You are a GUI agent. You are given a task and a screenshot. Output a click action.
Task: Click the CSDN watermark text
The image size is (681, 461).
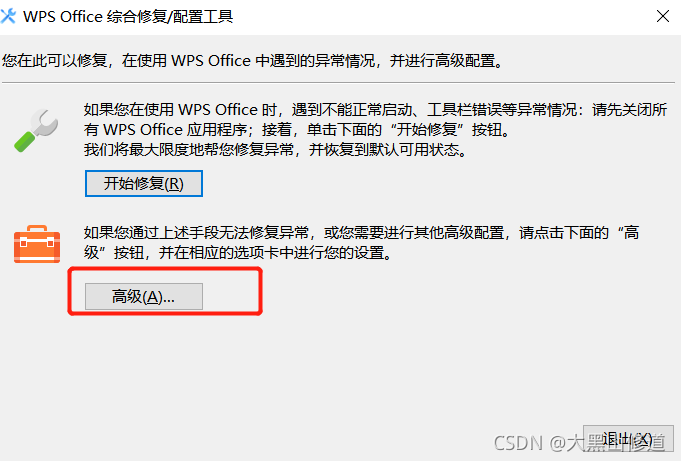tap(579, 443)
